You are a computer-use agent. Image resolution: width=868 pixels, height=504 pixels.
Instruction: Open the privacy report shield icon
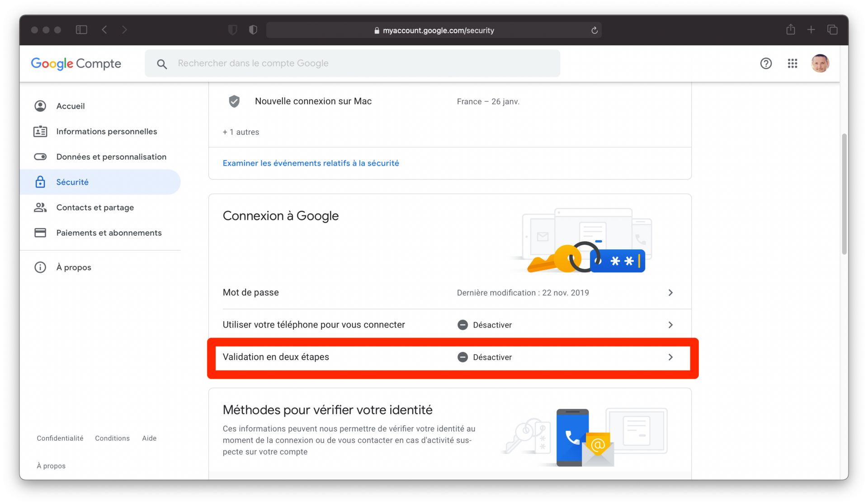click(253, 30)
